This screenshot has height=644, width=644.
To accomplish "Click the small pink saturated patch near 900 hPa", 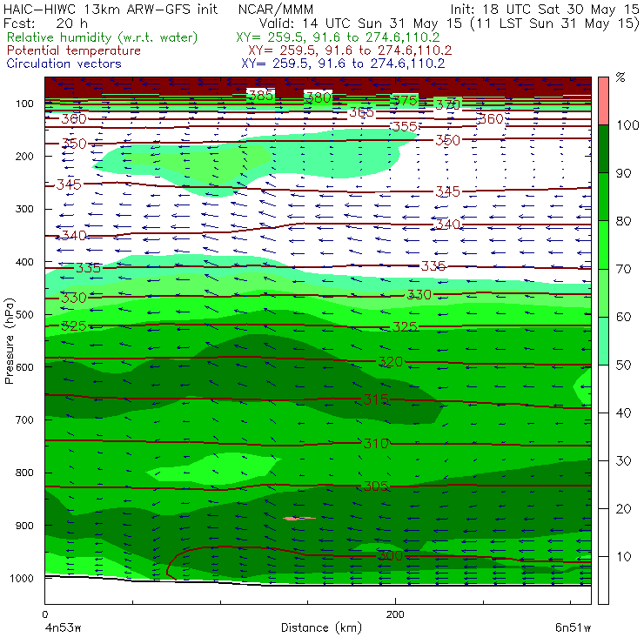I will 299,519.
